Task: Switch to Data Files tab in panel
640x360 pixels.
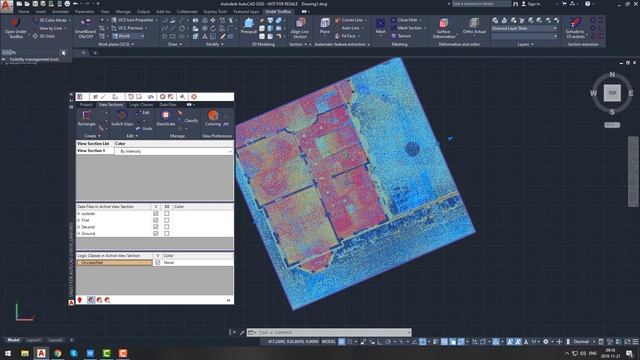Action: click(168, 105)
